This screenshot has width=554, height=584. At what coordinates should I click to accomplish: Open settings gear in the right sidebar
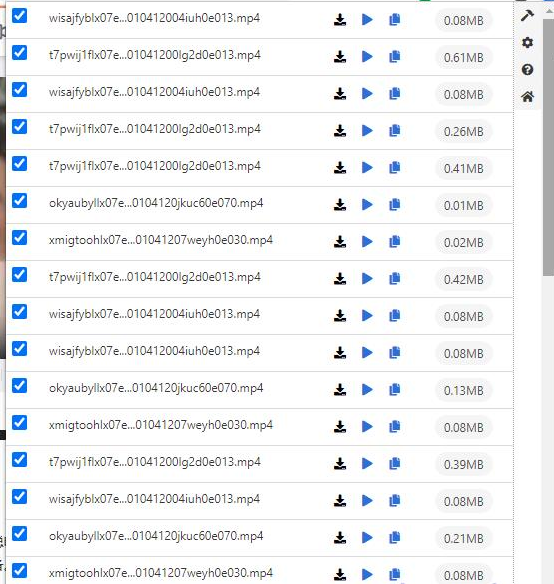coord(527,42)
